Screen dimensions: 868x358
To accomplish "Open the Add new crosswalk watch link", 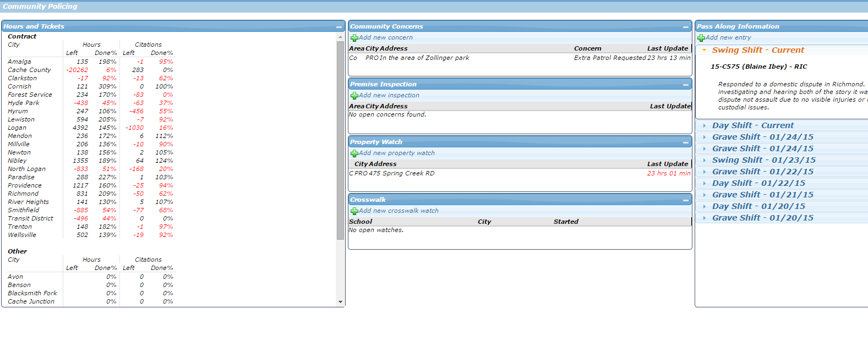I will 398,211.
